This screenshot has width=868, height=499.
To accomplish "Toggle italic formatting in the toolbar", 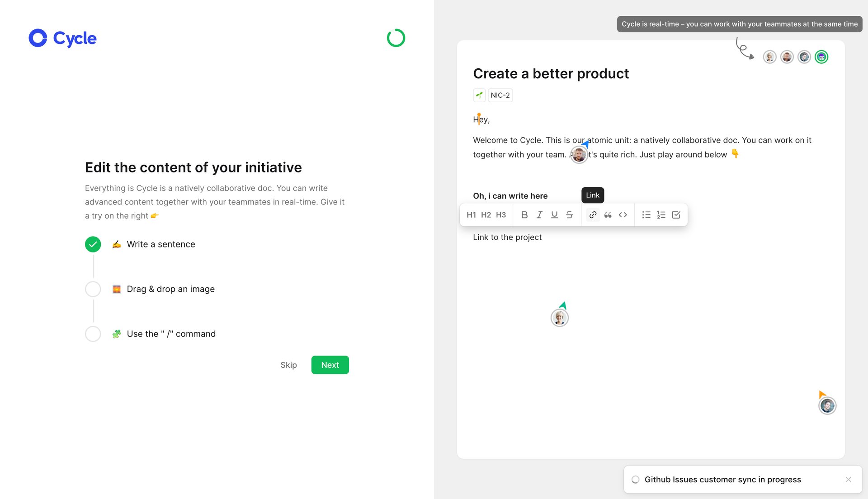I will [539, 214].
